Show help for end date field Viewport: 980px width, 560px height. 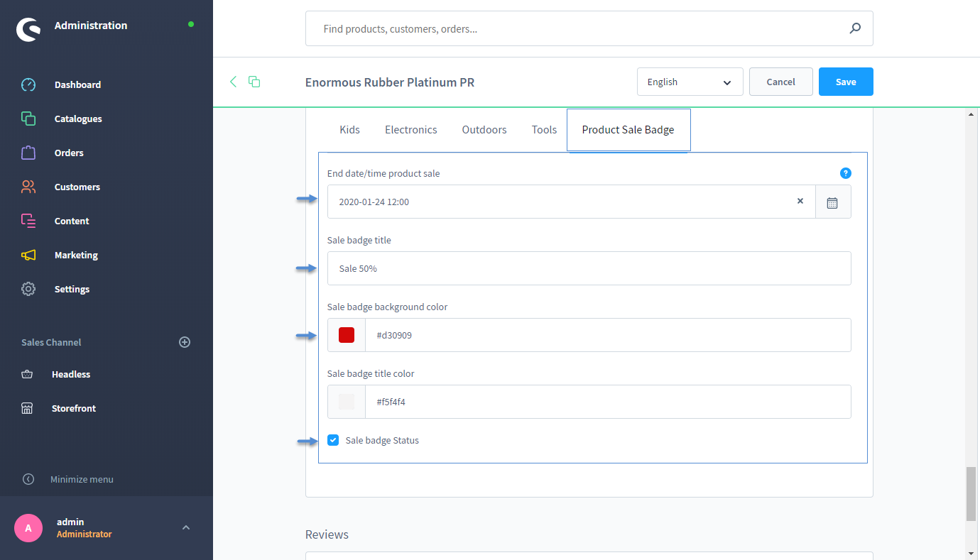[x=845, y=173]
